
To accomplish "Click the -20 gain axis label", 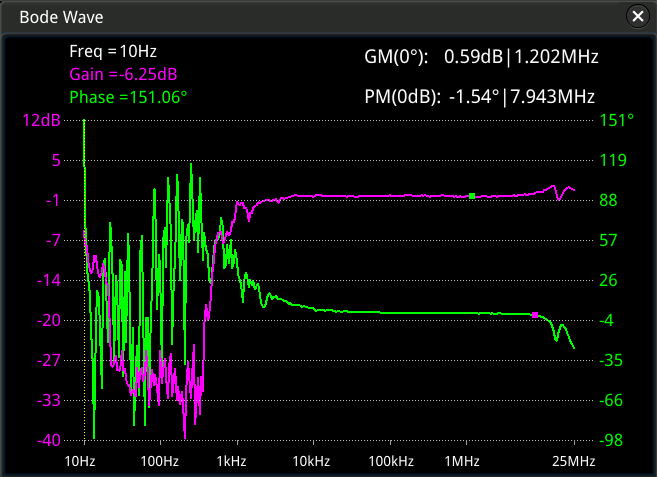I will point(49,320).
